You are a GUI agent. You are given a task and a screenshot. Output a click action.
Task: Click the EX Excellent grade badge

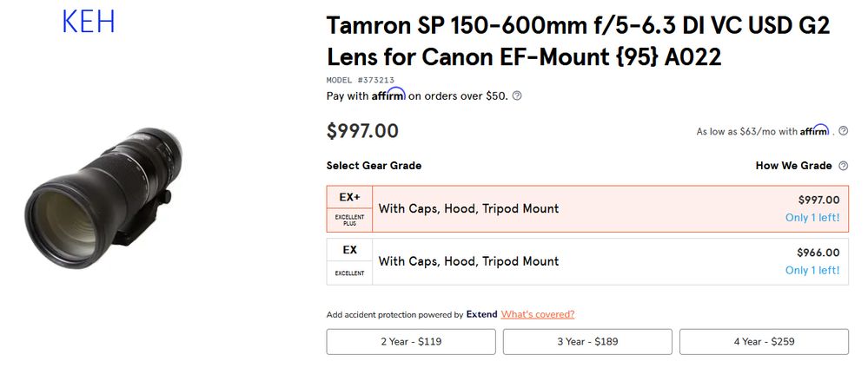point(349,261)
